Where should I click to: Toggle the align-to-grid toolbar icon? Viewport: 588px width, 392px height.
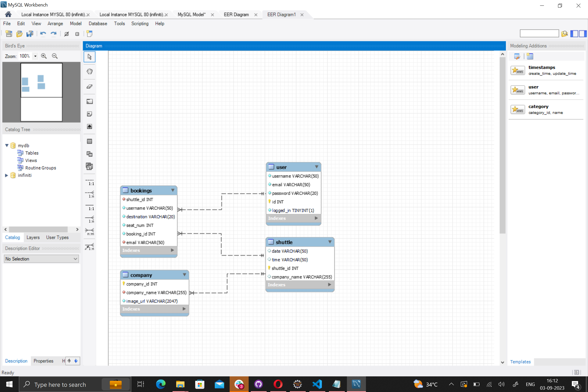[77, 34]
